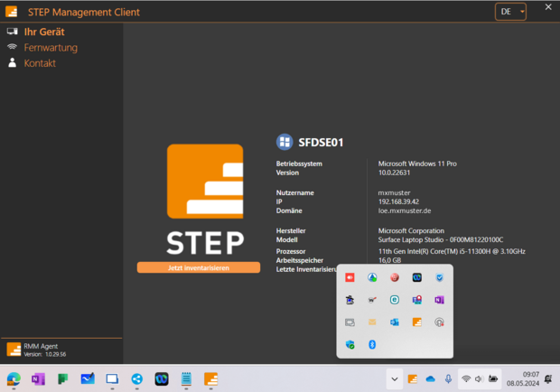Image resolution: width=560 pixels, height=392 pixels.
Task: Click the red record tray icon
Action: pyautogui.click(x=350, y=277)
